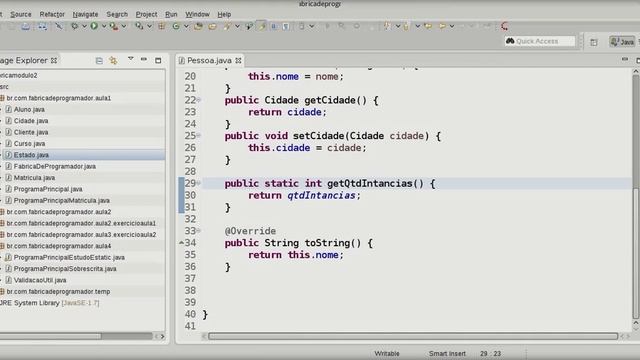Open the Help menu
The width and height of the screenshot is (640, 360).
(x=224, y=14)
